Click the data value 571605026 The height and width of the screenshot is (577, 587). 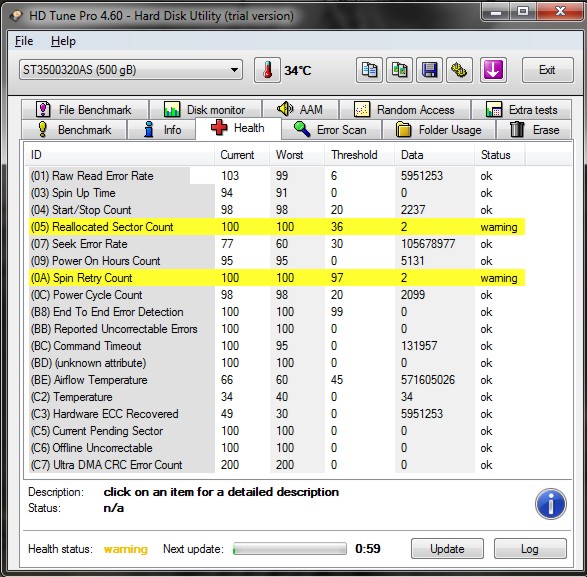tap(428, 380)
